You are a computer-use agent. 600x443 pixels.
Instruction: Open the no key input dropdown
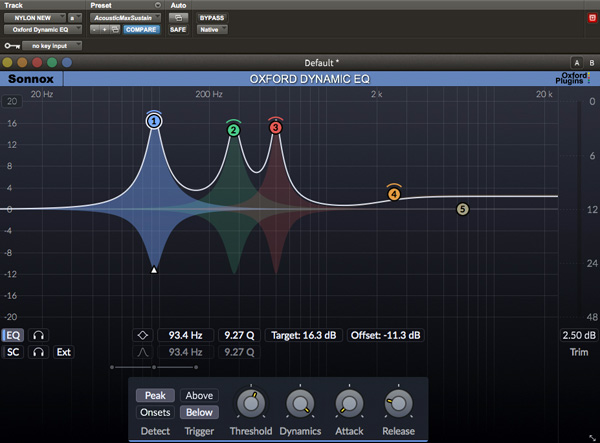point(52,46)
